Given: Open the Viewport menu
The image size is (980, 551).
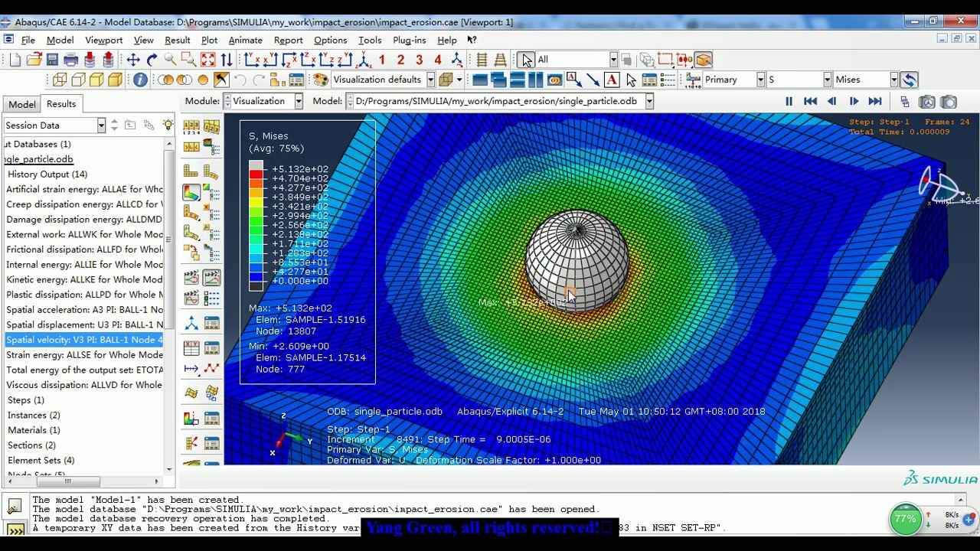Looking at the screenshot, I should 103,40.
